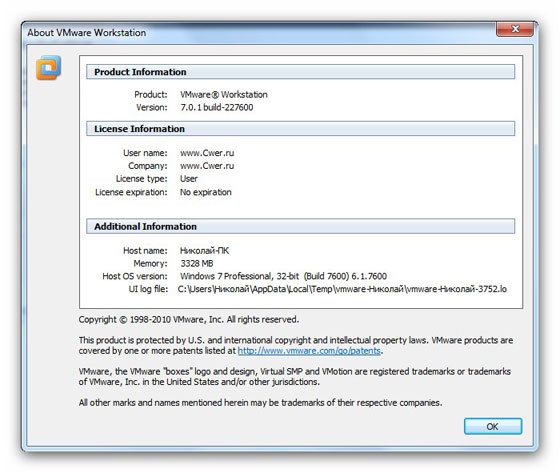Viewport: 560px width, 473px height.
Task: Click the UI log file path text
Action: tap(342, 289)
